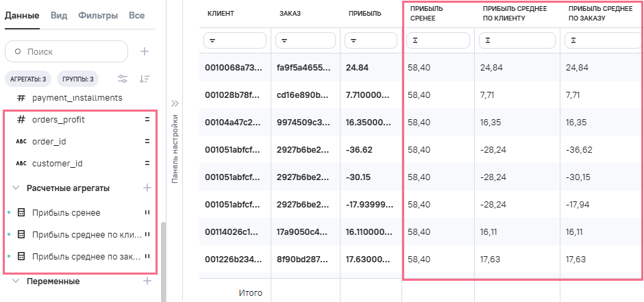This screenshot has width=644, height=302.
Task: Expand the Переменные section
Action: pos(16,281)
